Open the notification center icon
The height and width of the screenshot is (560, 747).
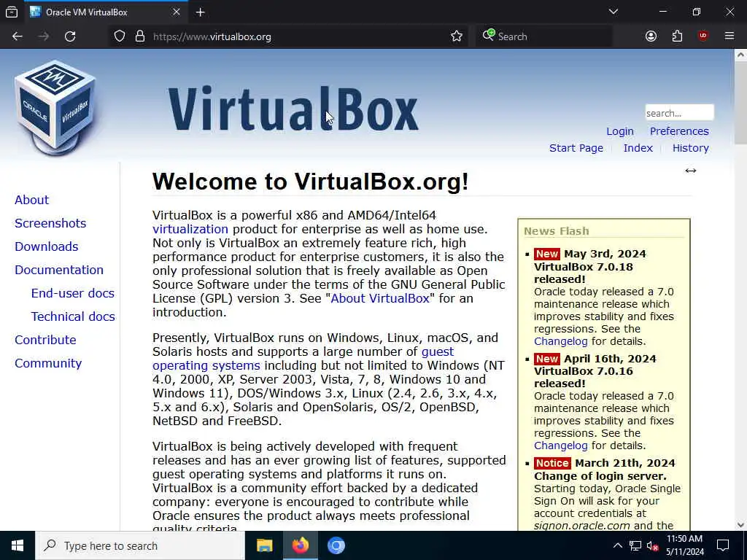click(723, 545)
